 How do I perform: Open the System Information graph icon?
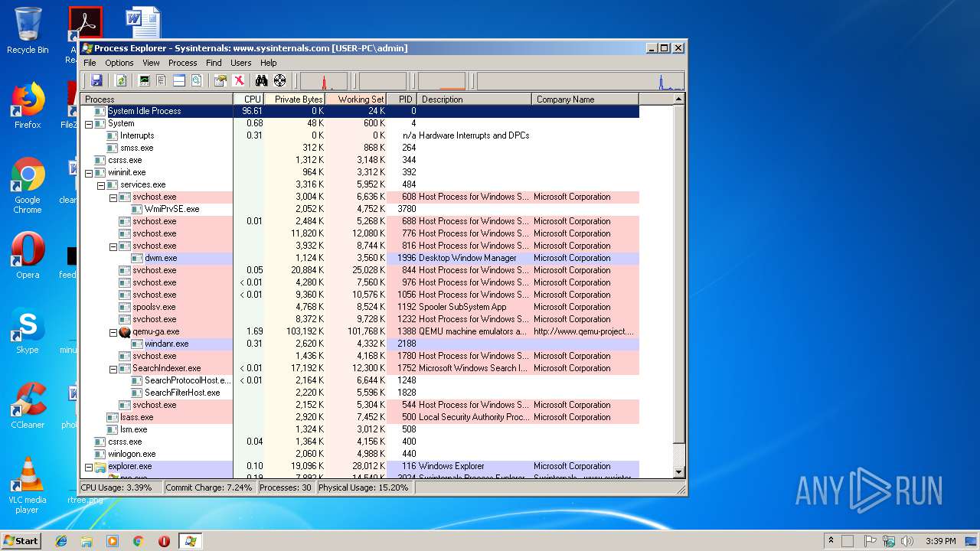[144, 80]
